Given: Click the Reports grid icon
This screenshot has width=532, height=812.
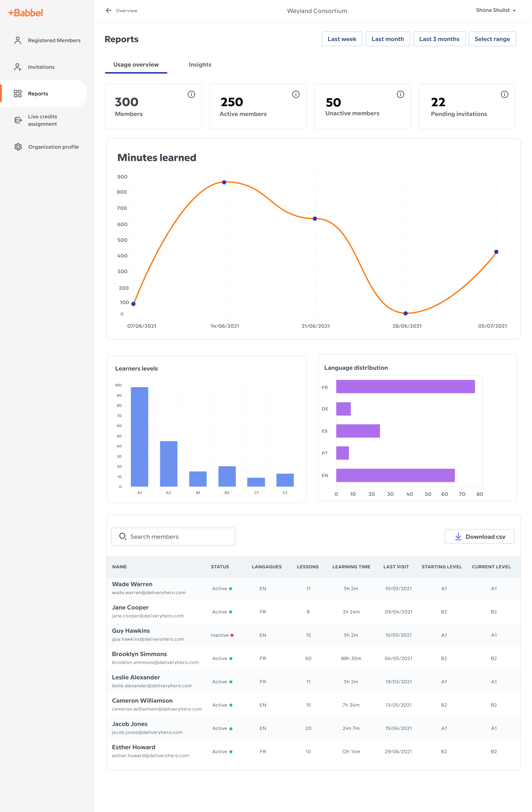Looking at the screenshot, I should click(x=18, y=94).
